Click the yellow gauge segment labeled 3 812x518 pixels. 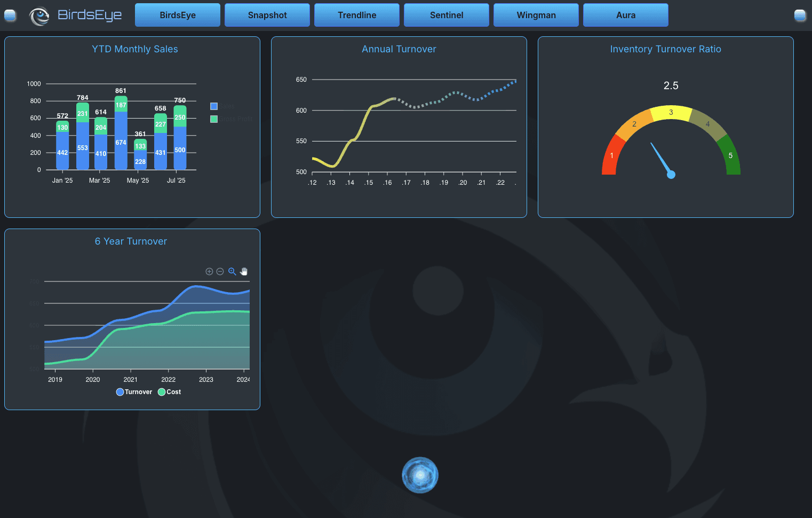[x=671, y=112]
